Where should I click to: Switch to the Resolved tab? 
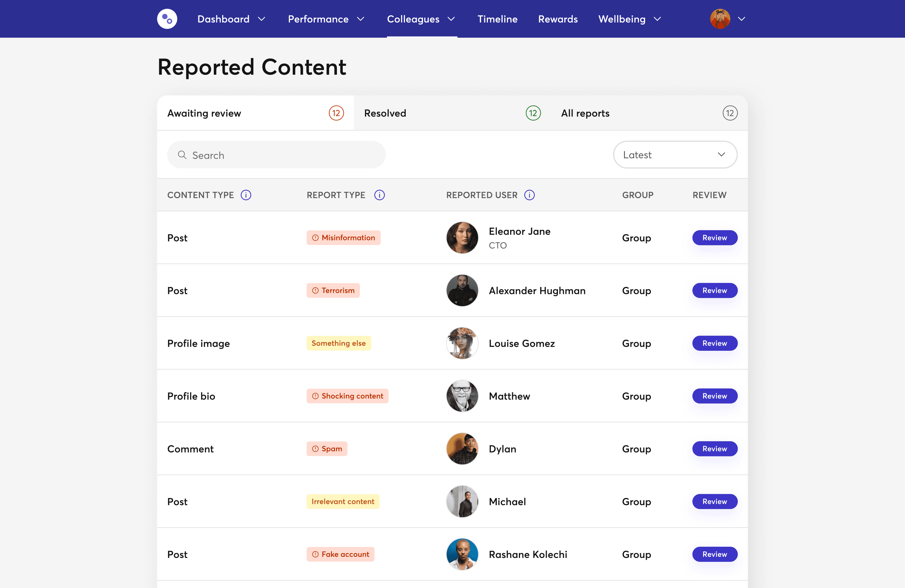pos(452,113)
